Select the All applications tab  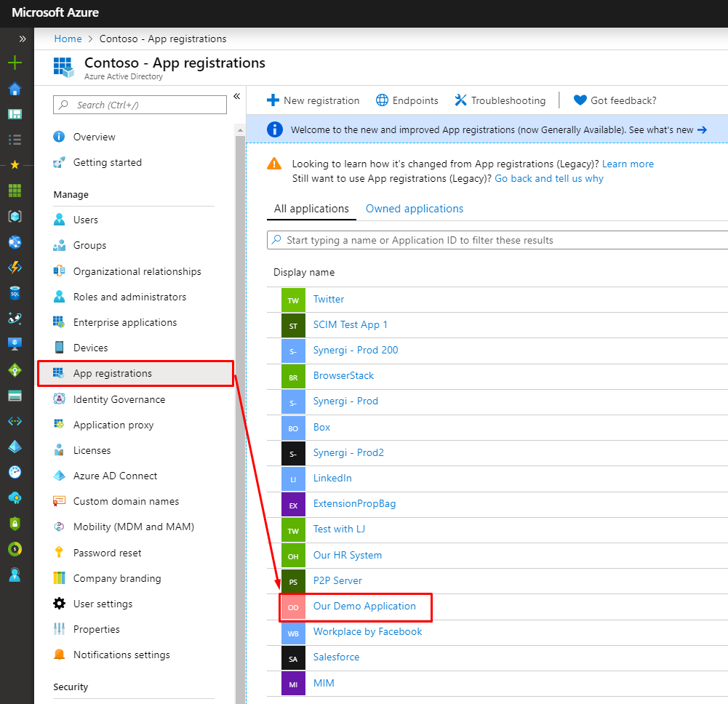pyautogui.click(x=311, y=209)
